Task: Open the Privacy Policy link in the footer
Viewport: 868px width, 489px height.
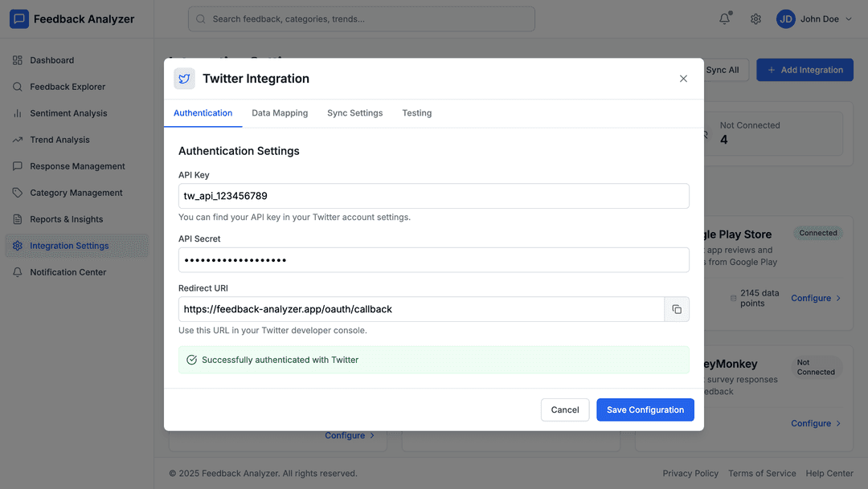Action: 690,473
